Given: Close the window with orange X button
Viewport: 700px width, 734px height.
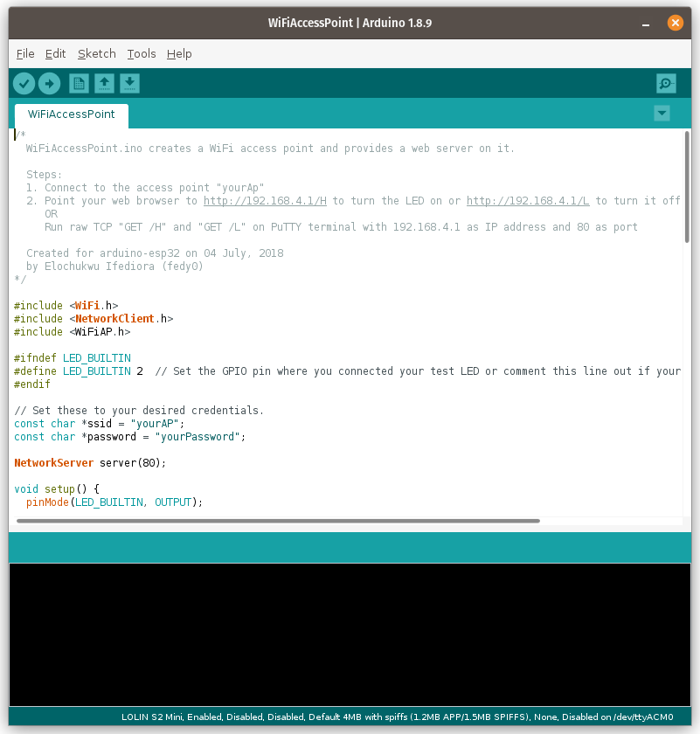Looking at the screenshot, I should pos(675,23).
